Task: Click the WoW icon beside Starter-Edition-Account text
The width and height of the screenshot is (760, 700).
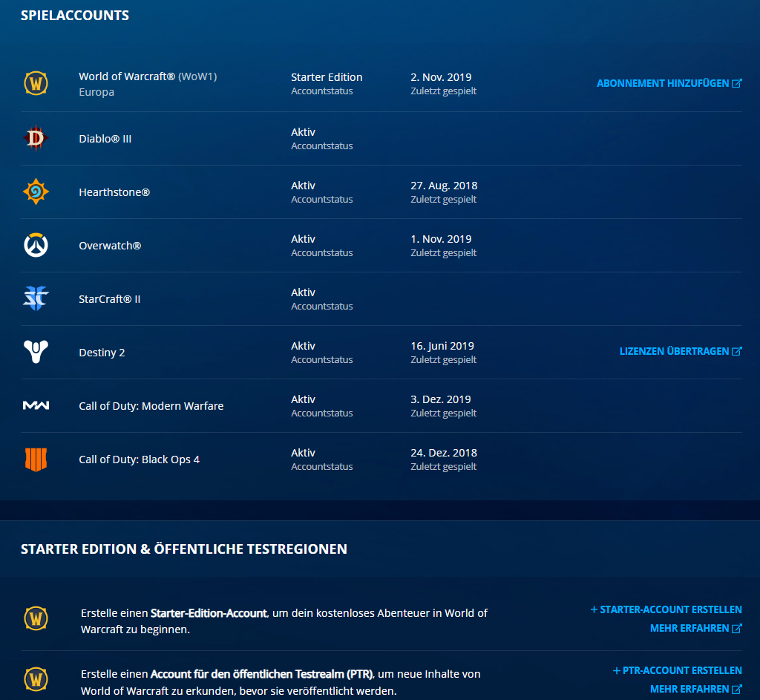Action: (x=36, y=618)
